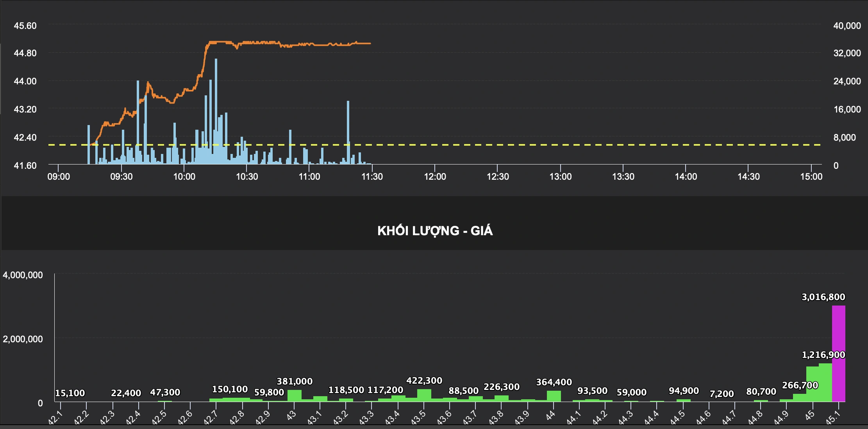Click the 1,216,900 volume label
Image resolution: width=868 pixels, height=429 pixels.
pos(823,355)
